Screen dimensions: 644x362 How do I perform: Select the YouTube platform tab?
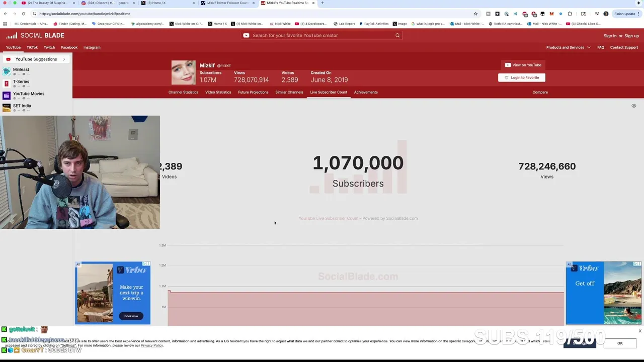13,47
